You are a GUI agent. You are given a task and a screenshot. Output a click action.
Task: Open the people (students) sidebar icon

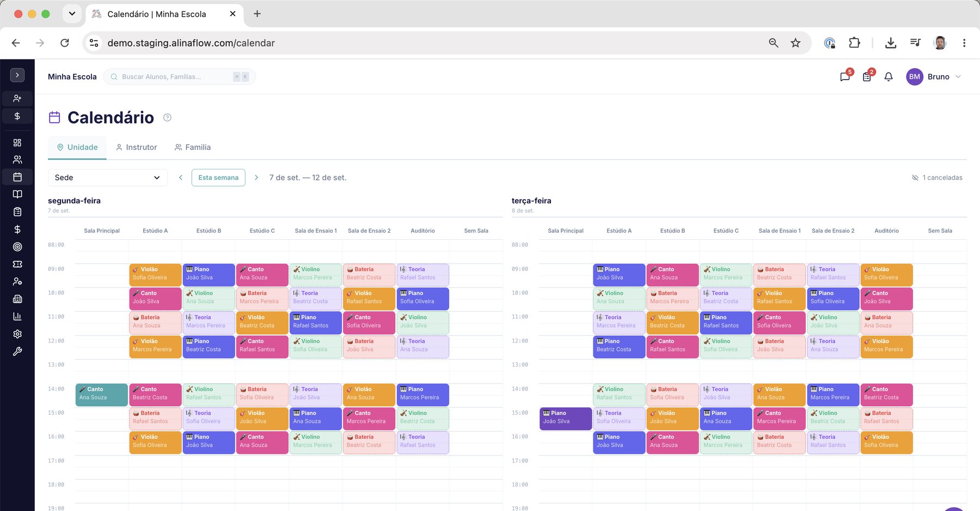tap(17, 160)
